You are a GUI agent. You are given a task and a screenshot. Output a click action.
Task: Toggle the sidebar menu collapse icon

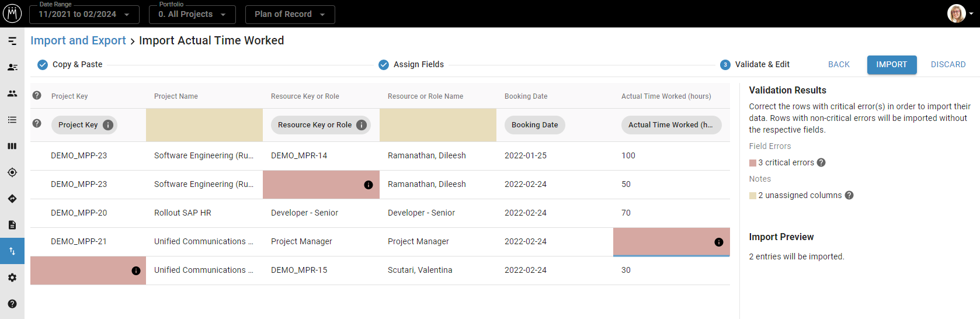tap(12, 41)
